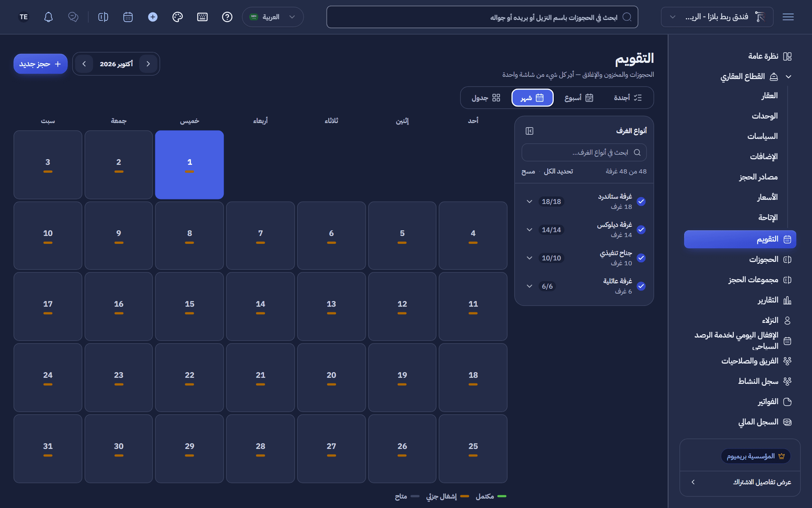Open the help question mark icon

point(227,17)
